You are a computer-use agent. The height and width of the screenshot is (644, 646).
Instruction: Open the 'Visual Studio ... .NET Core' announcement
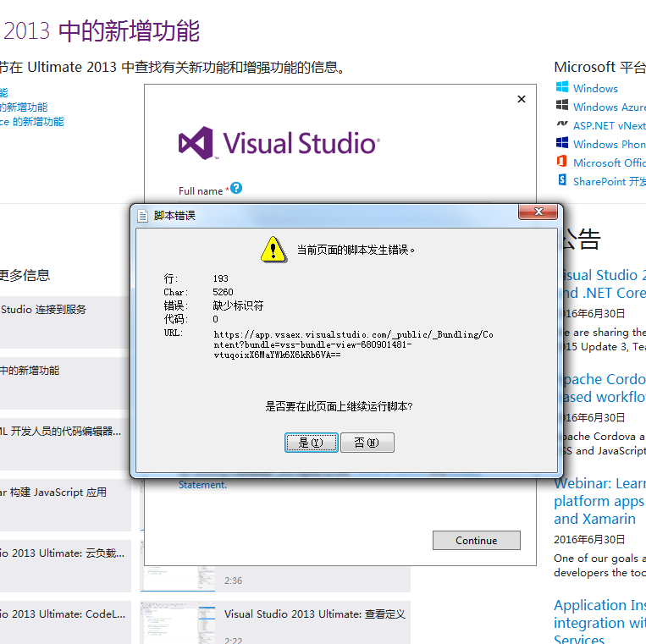pos(604,283)
